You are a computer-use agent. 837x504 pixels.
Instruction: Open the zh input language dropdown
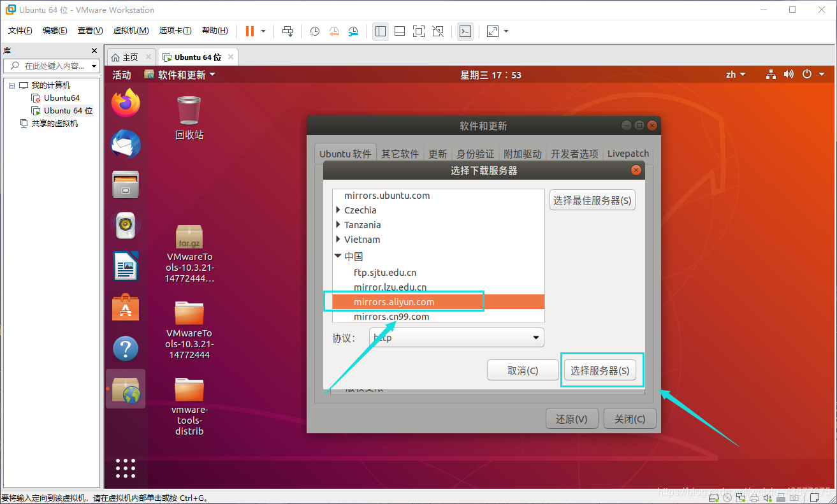[736, 75]
